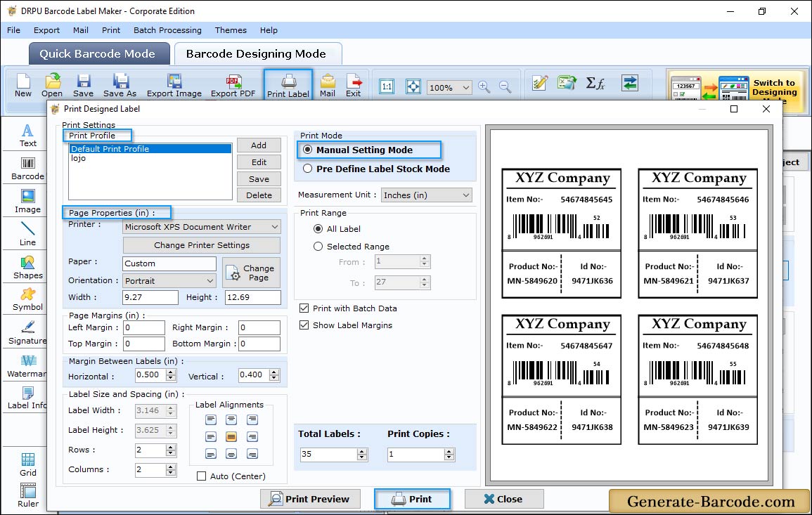This screenshot has width=812, height=515.
Task: Click the Export PDF icon
Action: (x=233, y=86)
